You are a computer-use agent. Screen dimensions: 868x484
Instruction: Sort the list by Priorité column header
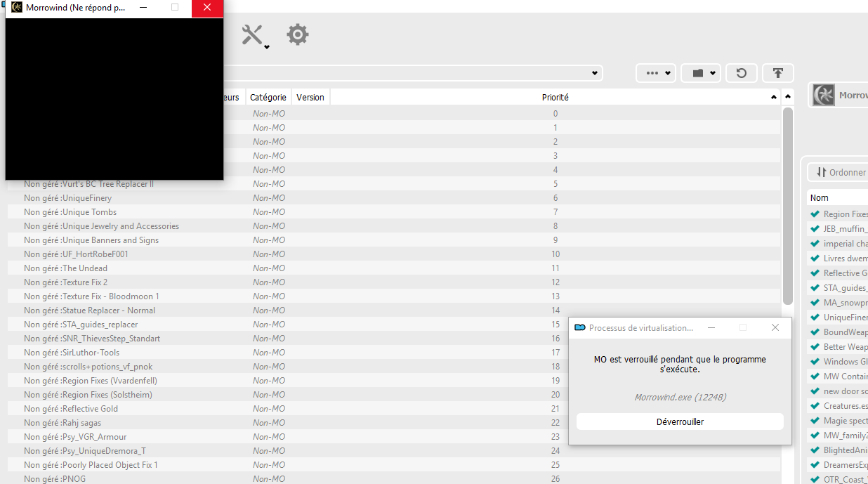[555, 98]
